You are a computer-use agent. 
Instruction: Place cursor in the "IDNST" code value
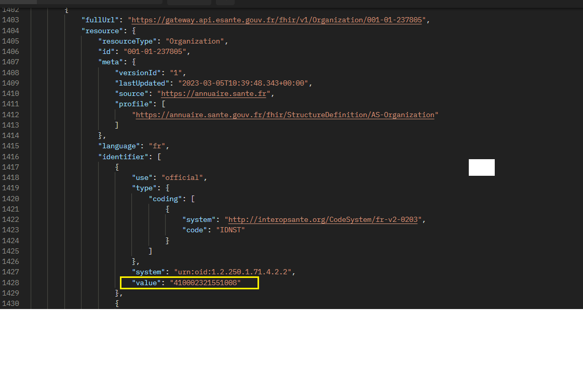(x=230, y=230)
